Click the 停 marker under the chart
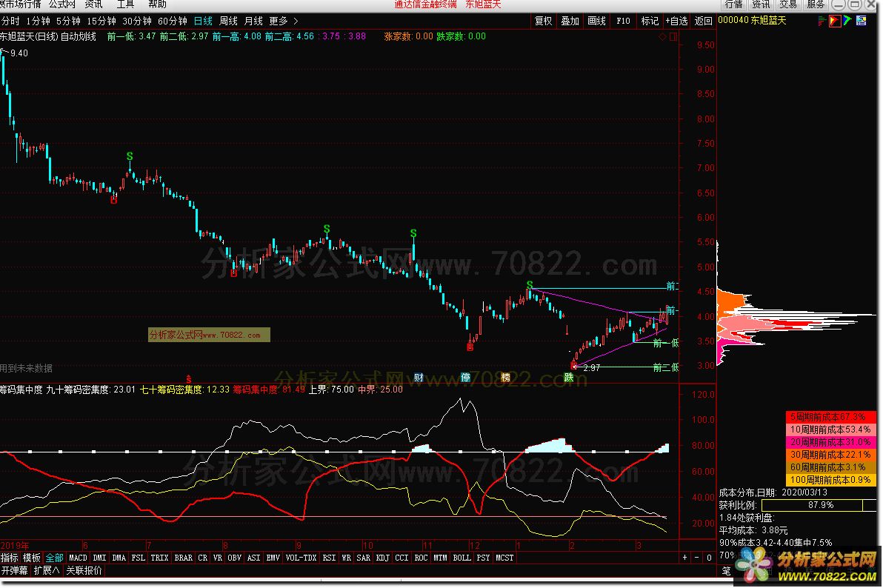The width and height of the screenshot is (883, 588). tap(465, 378)
